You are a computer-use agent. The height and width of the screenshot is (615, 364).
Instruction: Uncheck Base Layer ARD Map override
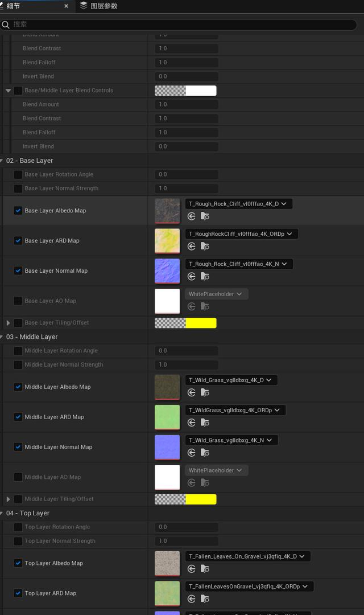(18, 240)
